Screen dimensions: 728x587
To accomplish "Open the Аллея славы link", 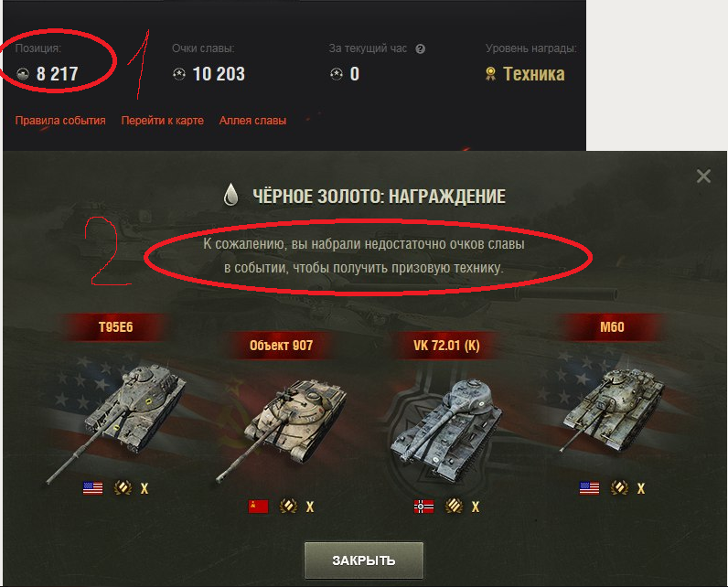I will (252, 120).
